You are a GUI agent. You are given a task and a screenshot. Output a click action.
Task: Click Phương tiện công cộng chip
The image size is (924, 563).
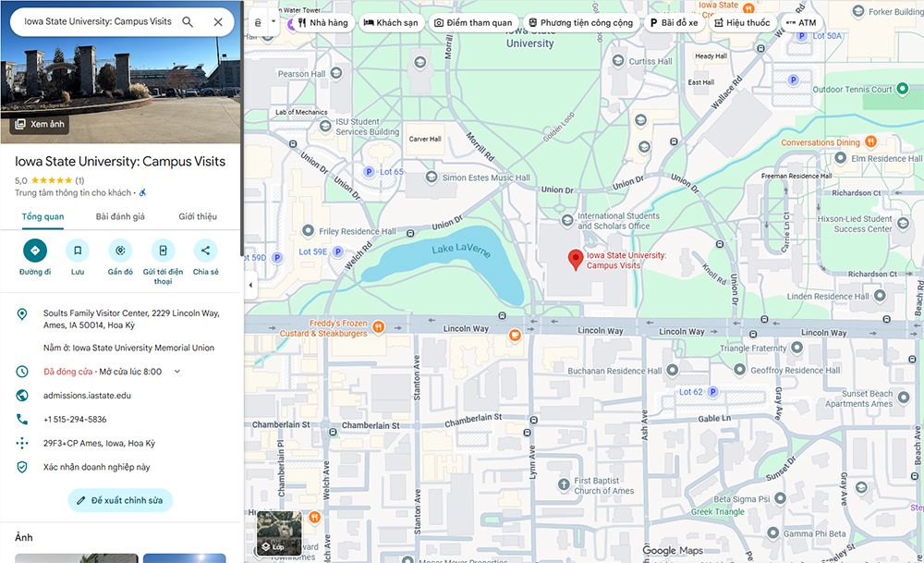581,23
